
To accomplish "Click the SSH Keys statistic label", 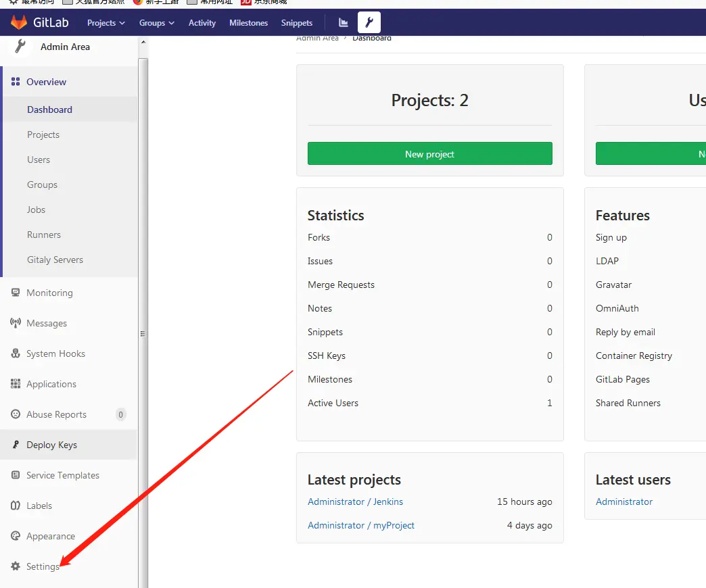I will click(327, 356).
